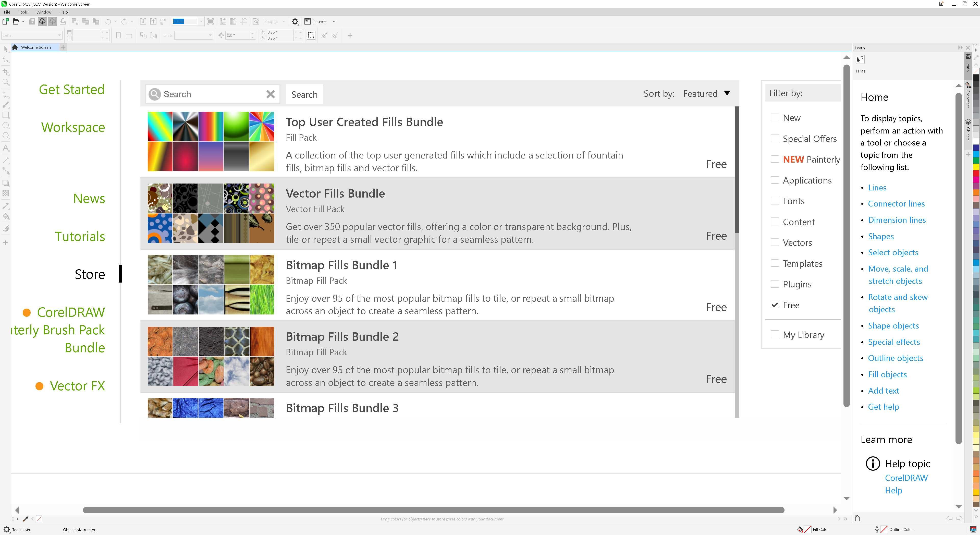Click the download from cloud icon

pos(42,22)
